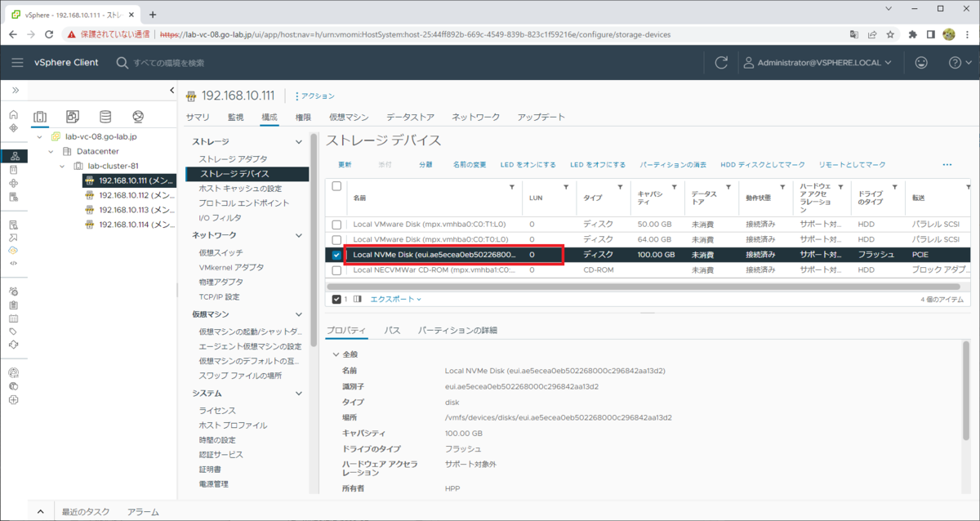980x521 pixels.
Task: Click the refresh icon in top bar
Action: (721, 63)
